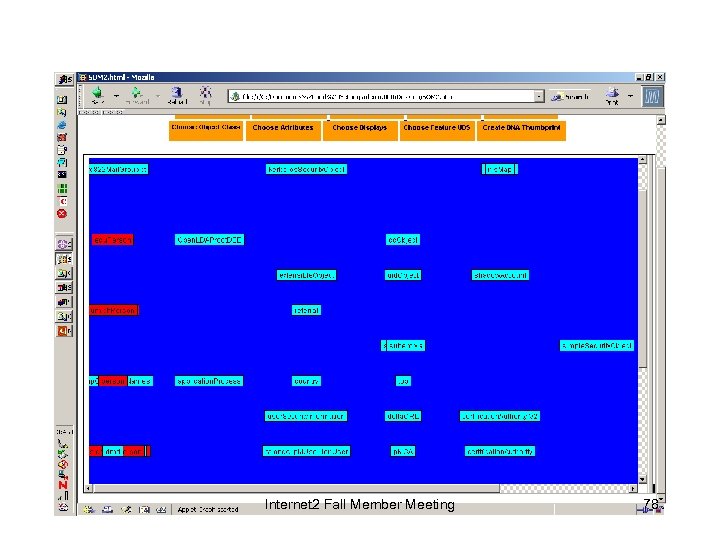Select the uidObject class box
The width and height of the screenshot is (720, 540).
coord(403,275)
